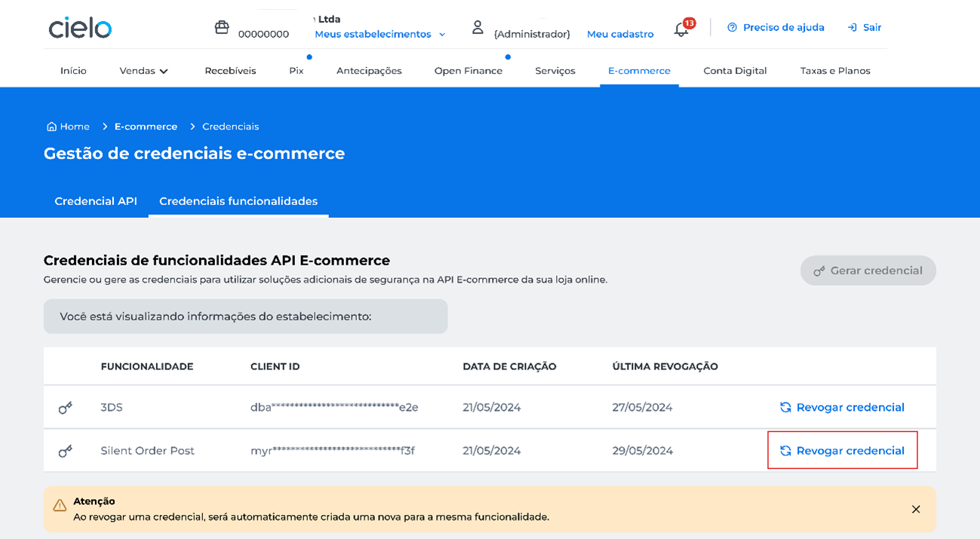Switch to the Credencial API tab
Viewport: 980px width, 539px height.
coord(96,201)
